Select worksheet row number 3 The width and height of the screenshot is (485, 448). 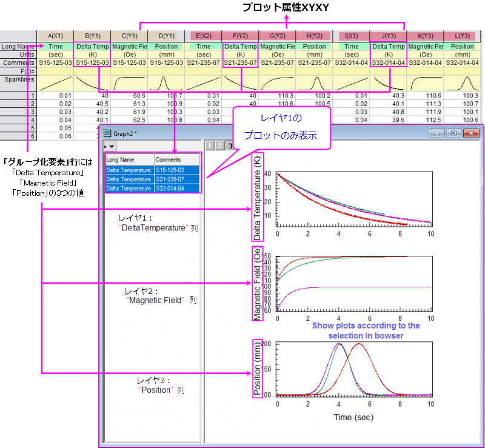pyautogui.click(x=18, y=112)
